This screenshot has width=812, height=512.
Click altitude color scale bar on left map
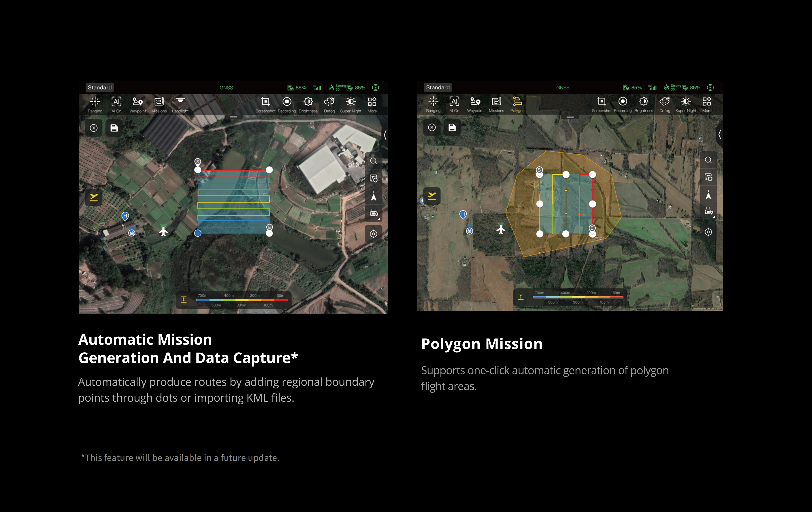point(241,300)
